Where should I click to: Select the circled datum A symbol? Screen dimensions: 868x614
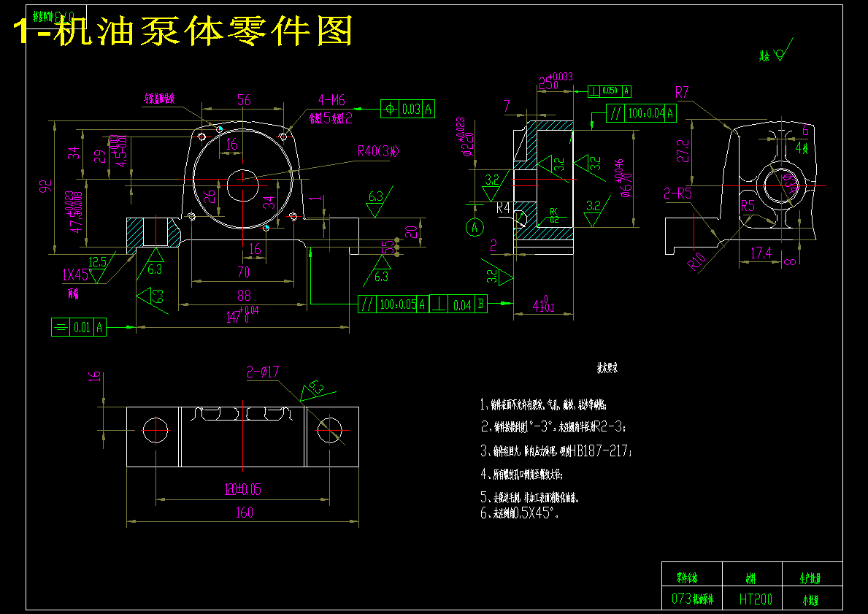click(x=475, y=227)
